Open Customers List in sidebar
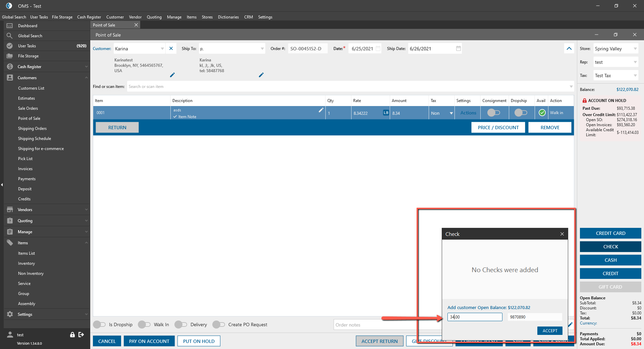This screenshot has width=644, height=349. [x=31, y=88]
